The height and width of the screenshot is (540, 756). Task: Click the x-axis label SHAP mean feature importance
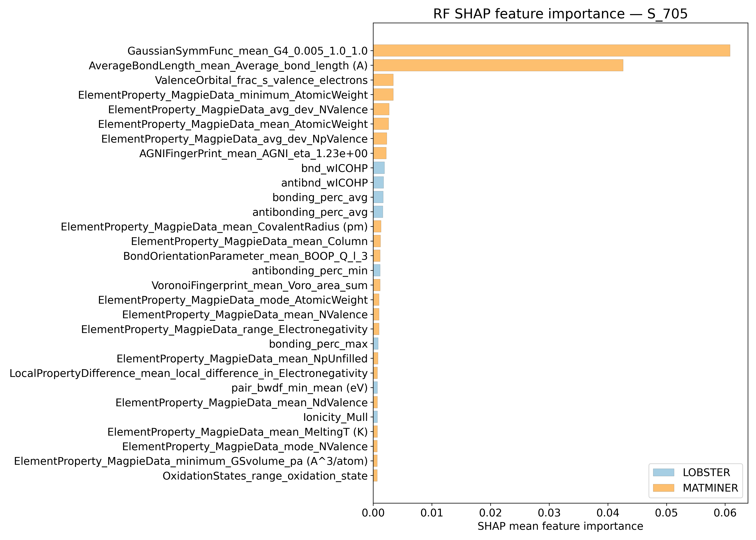(x=560, y=526)
